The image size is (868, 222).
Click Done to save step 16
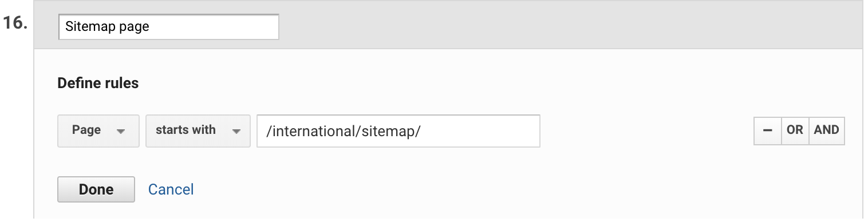[96, 189]
